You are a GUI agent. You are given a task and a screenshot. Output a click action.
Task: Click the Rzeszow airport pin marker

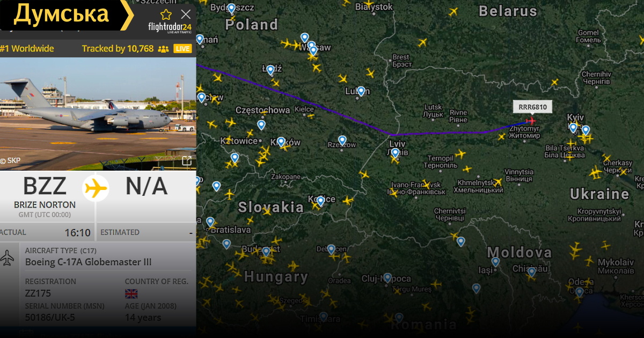(342, 141)
